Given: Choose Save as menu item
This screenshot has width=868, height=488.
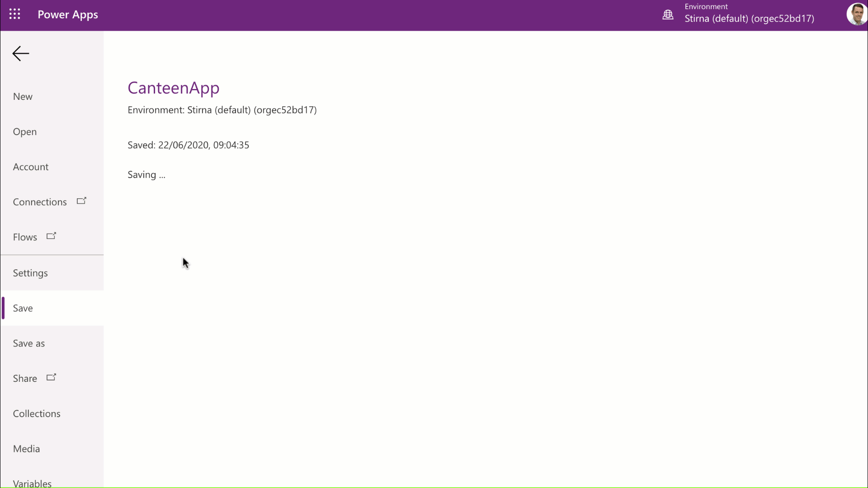Looking at the screenshot, I should click(52, 343).
